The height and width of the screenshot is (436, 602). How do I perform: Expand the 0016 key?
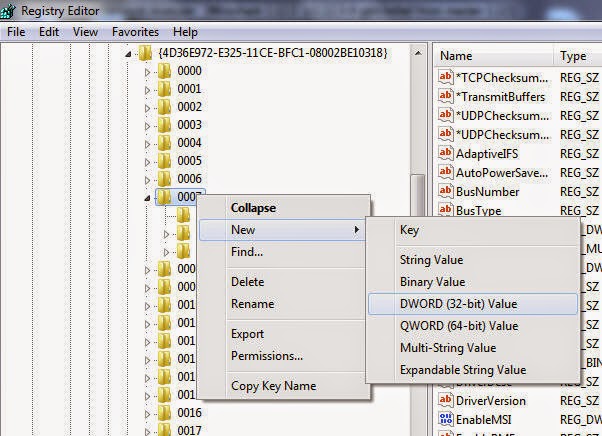pos(147,414)
